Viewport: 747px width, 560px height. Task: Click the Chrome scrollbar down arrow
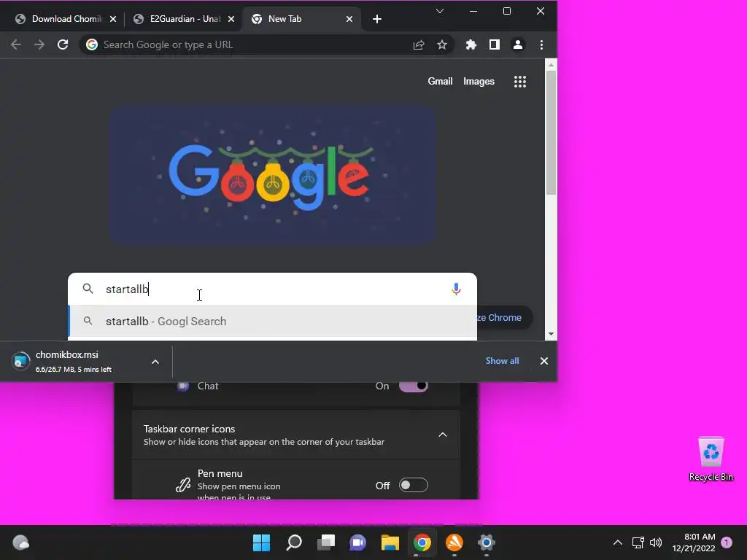pos(551,334)
